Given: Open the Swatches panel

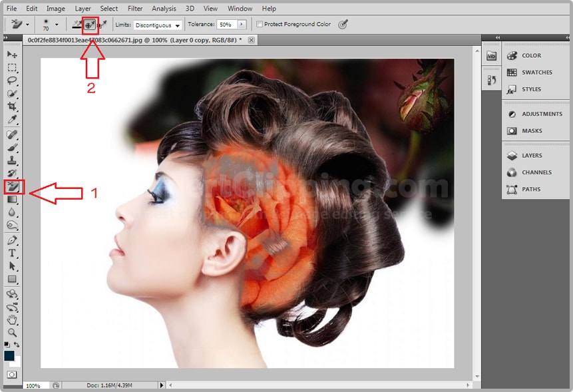Looking at the screenshot, I should 536,73.
